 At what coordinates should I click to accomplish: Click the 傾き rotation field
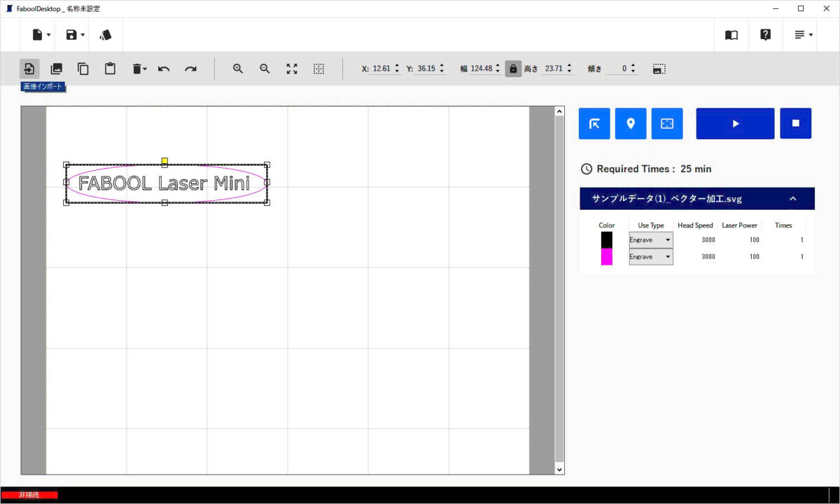coord(617,69)
